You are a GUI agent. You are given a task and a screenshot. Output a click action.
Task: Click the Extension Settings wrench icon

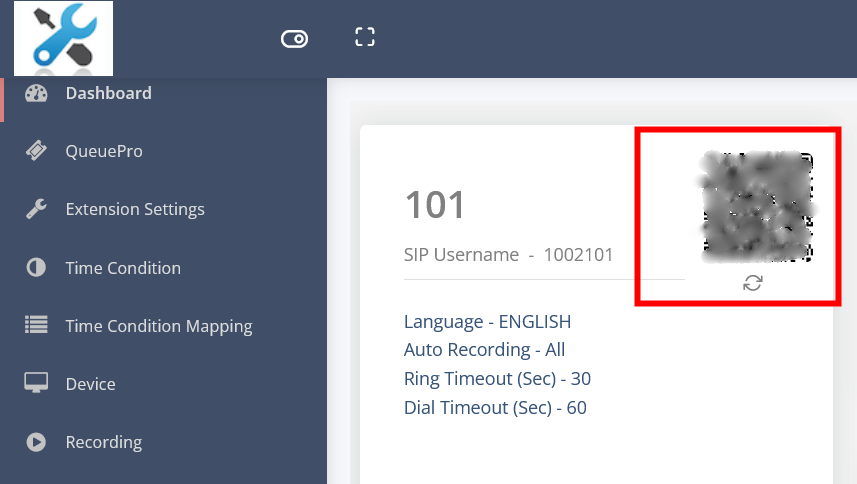(36, 210)
